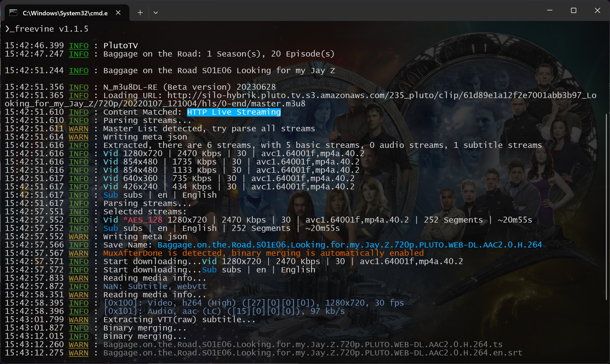The image size is (610, 364).
Task: Click the Vid 1280x720 2470 Kbps stream line
Action: tap(234, 154)
